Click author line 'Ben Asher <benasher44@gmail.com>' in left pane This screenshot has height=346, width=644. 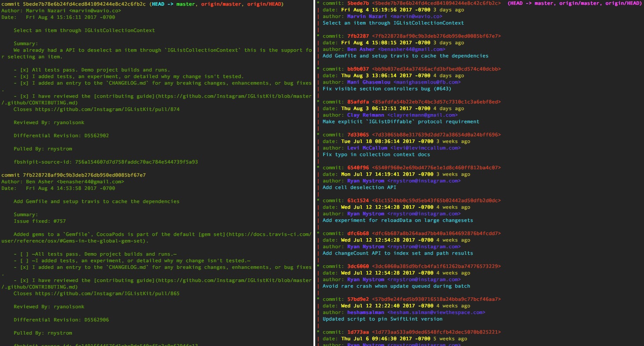[x=63, y=182]
